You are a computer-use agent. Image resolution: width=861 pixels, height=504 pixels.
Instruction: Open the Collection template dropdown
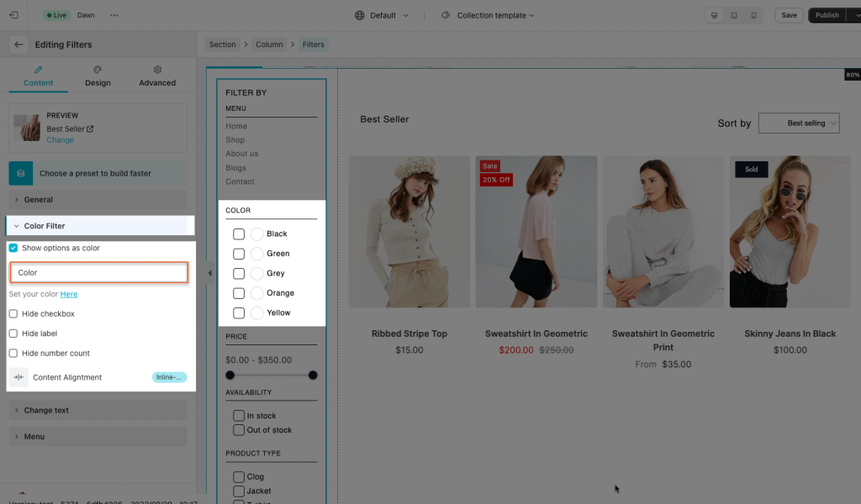[488, 15]
